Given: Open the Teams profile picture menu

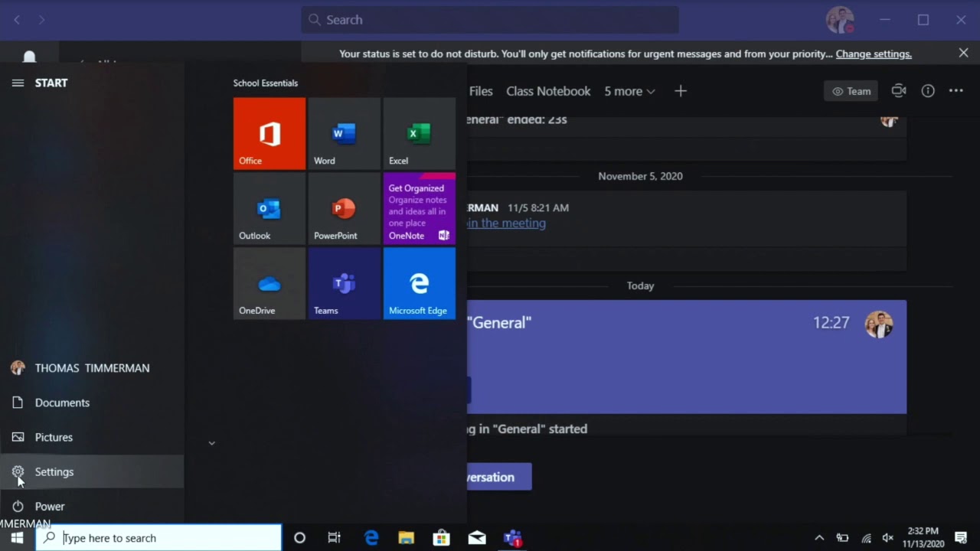Looking at the screenshot, I should coord(840,20).
